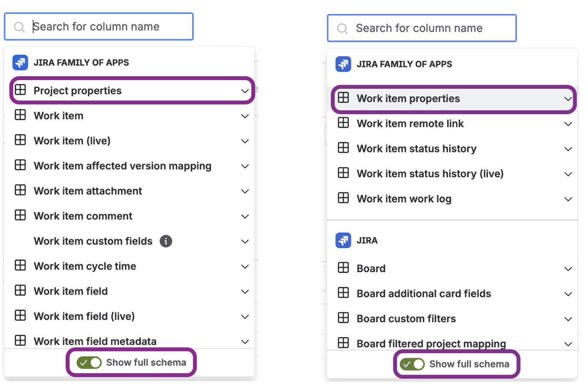Select the Board additional card fields label
The image size is (588, 391).
pyautogui.click(x=424, y=293)
